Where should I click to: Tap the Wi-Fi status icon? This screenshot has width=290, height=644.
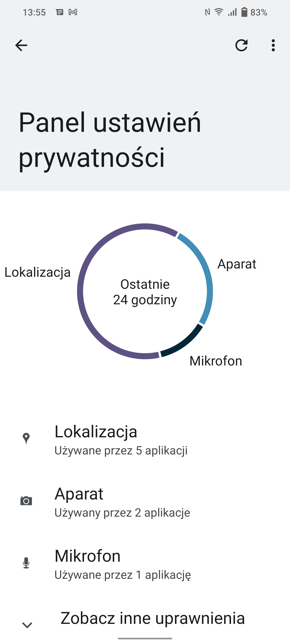coord(219,12)
